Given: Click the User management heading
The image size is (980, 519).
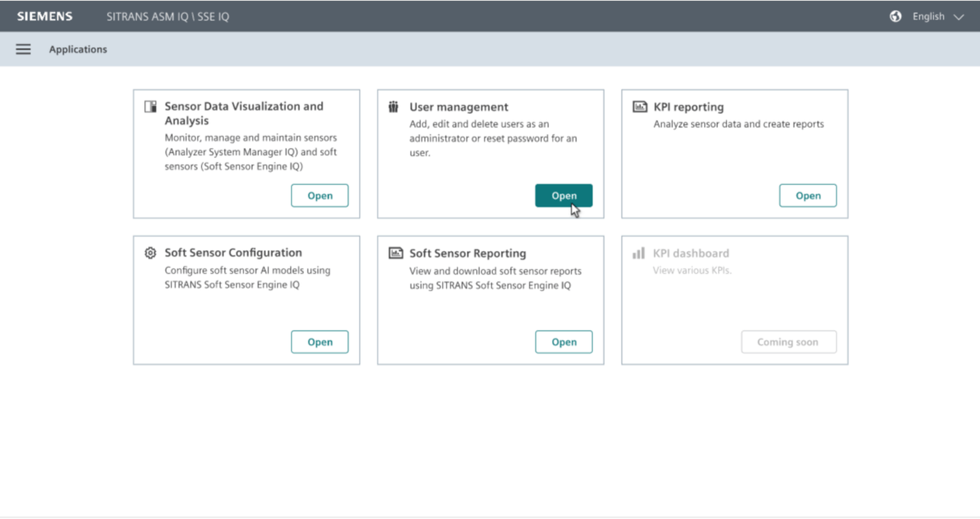Looking at the screenshot, I should 459,107.
